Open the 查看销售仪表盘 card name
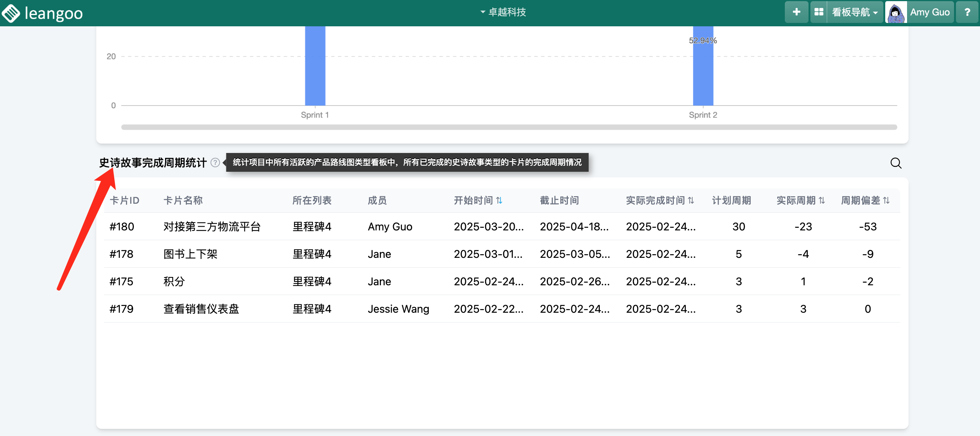 [201, 309]
